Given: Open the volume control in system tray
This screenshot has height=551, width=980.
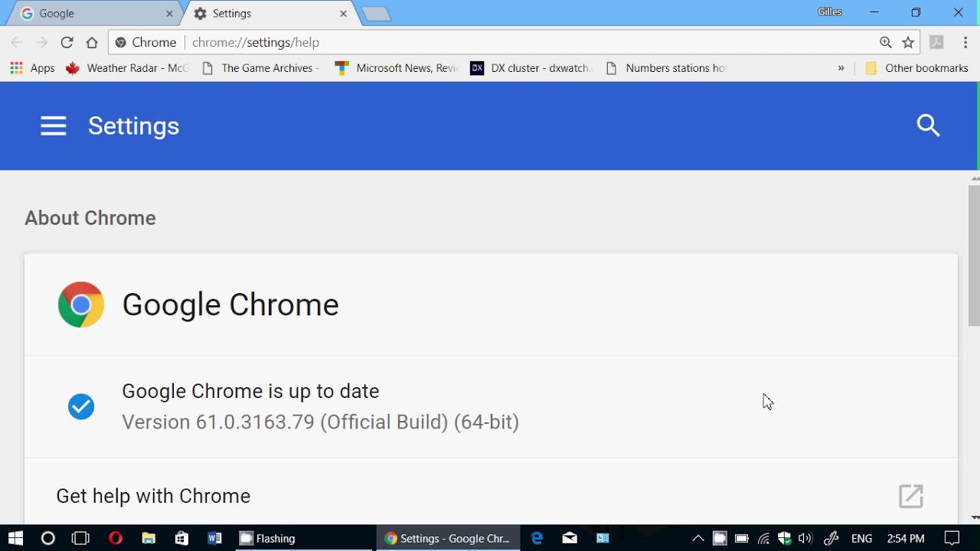Looking at the screenshot, I should point(805,539).
